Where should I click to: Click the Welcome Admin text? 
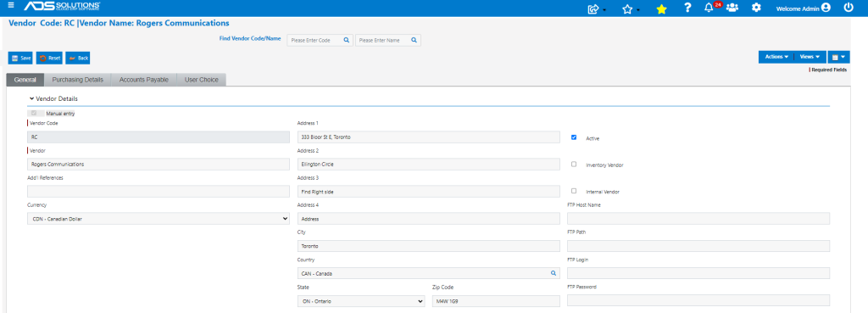pos(798,8)
